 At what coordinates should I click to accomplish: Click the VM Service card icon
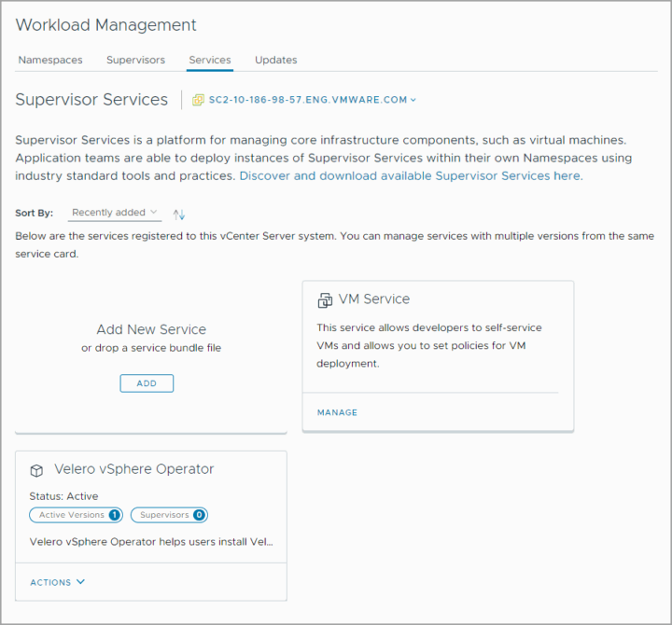pos(325,299)
